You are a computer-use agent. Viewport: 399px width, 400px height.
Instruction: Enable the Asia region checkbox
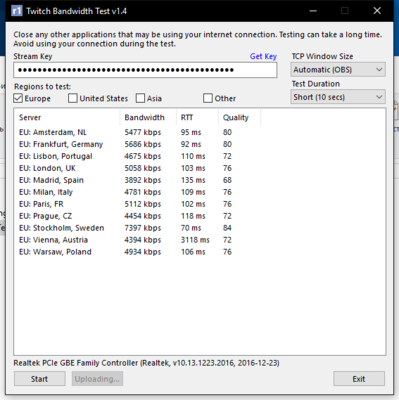pos(140,98)
